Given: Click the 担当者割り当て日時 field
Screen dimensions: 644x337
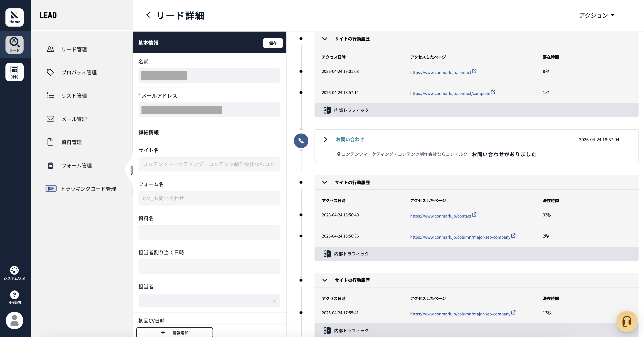Looking at the screenshot, I should click(209, 267).
